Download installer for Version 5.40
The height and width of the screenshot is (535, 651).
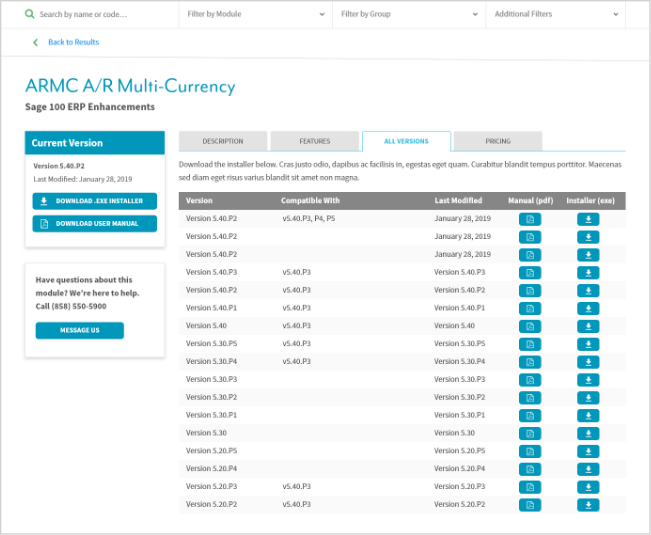pos(588,326)
